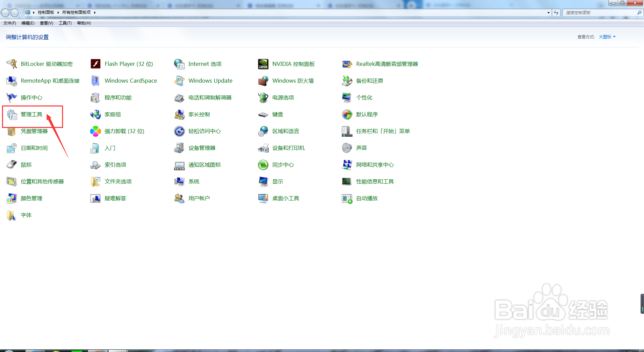The width and height of the screenshot is (644, 352).
Task: Click the 管理工具 gear icon
Action: coord(12,114)
